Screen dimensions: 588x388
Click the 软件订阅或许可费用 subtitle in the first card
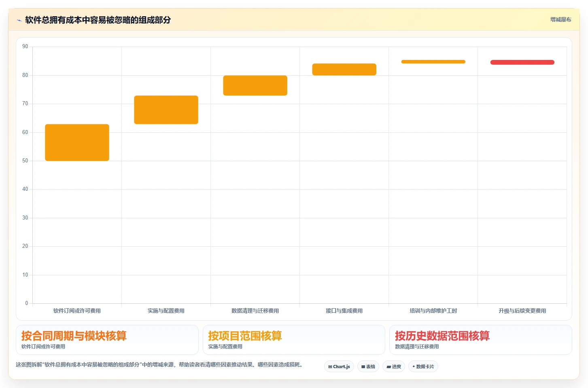pyautogui.click(x=43, y=347)
